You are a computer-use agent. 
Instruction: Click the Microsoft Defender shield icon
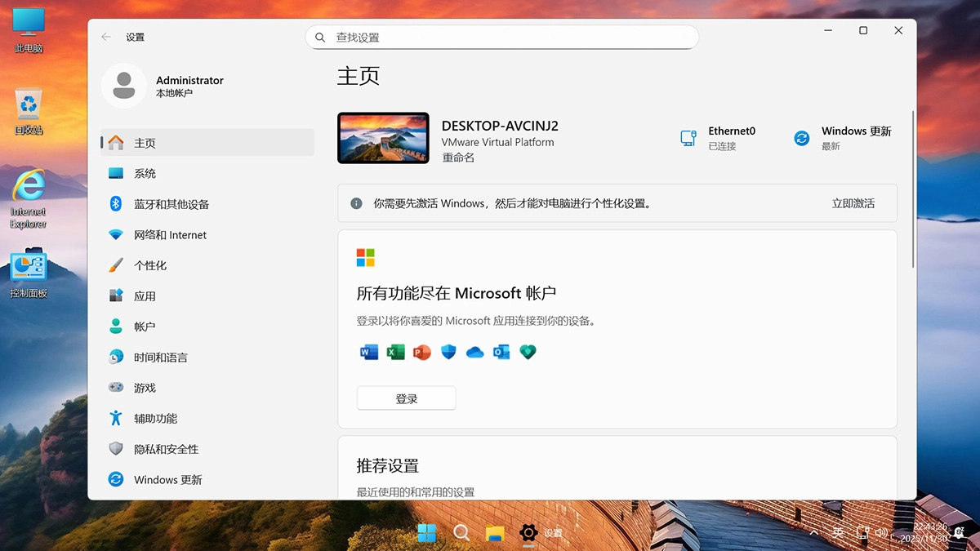tap(448, 352)
